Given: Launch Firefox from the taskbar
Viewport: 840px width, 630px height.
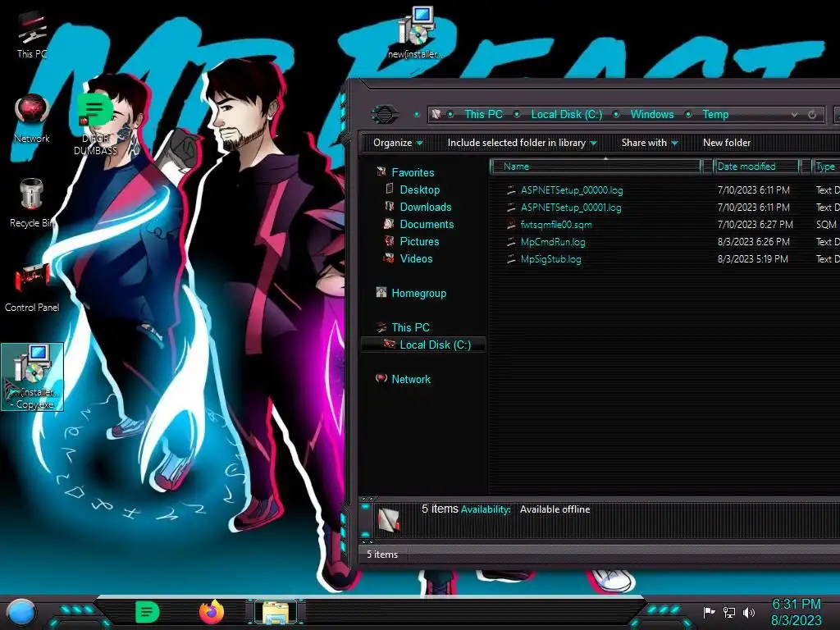Looking at the screenshot, I should (x=212, y=612).
